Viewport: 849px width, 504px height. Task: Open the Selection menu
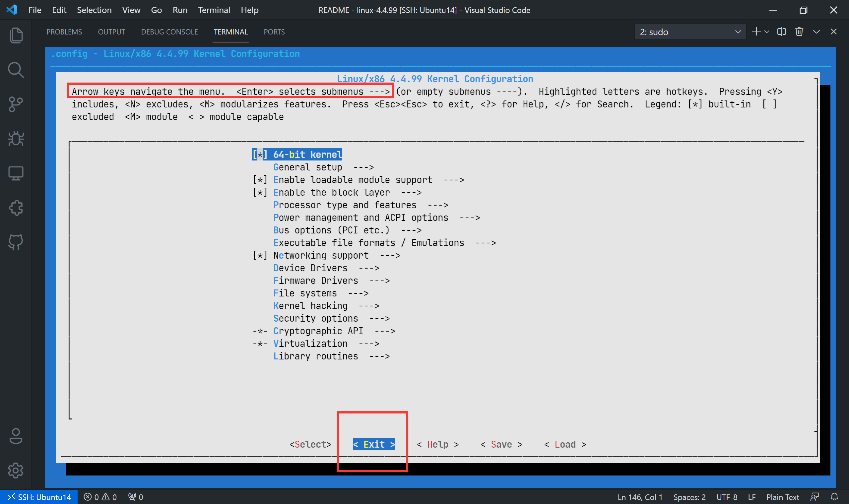94,10
